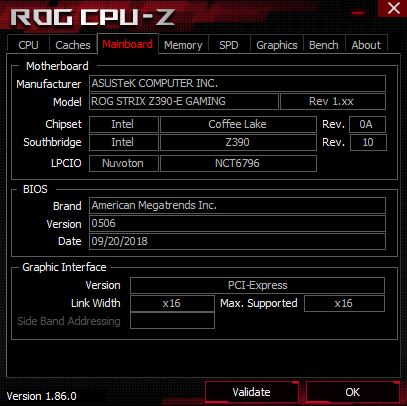The image size is (407, 406).
Task: Open the Bench tab
Action: point(324,45)
